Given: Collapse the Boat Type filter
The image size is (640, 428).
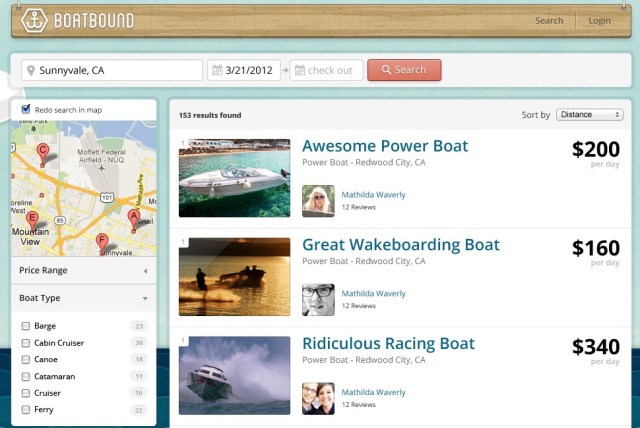Looking at the screenshot, I should (84, 298).
